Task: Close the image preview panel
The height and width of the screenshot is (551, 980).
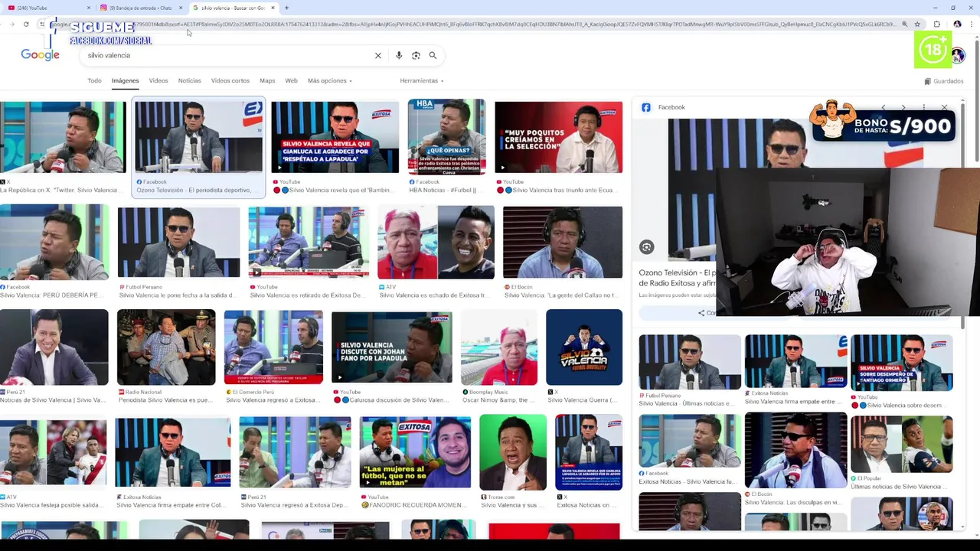Action: pos(944,107)
